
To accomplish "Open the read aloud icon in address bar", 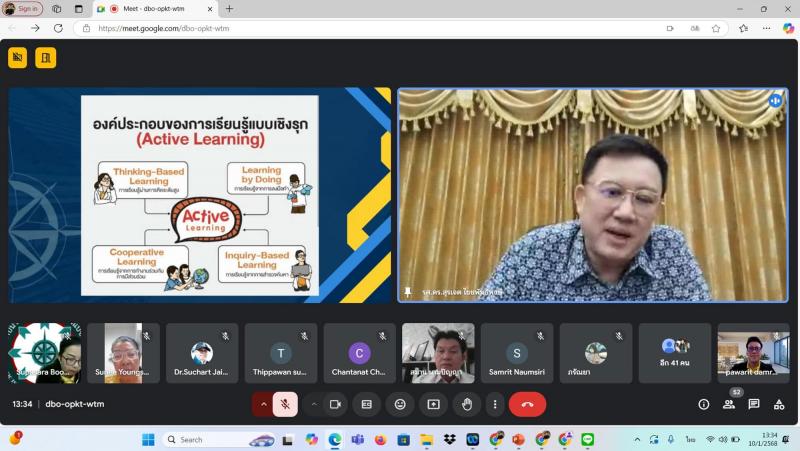I will pos(695,29).
